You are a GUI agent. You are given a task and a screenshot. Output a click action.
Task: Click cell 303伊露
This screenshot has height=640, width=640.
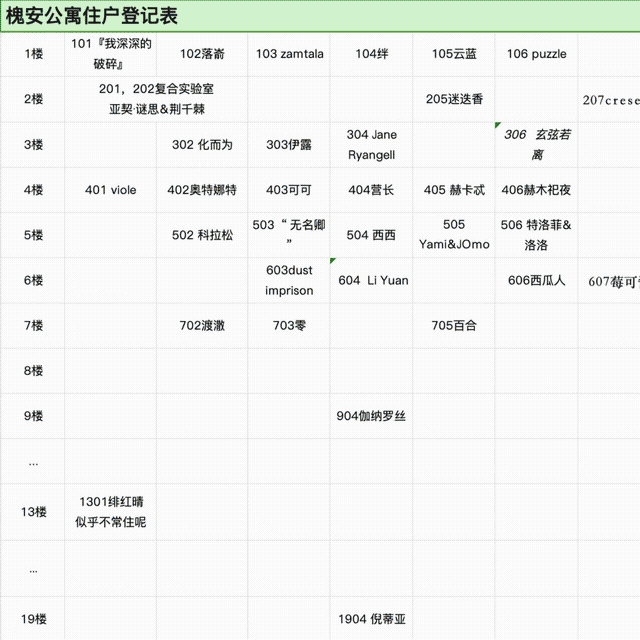coord(289,145)
